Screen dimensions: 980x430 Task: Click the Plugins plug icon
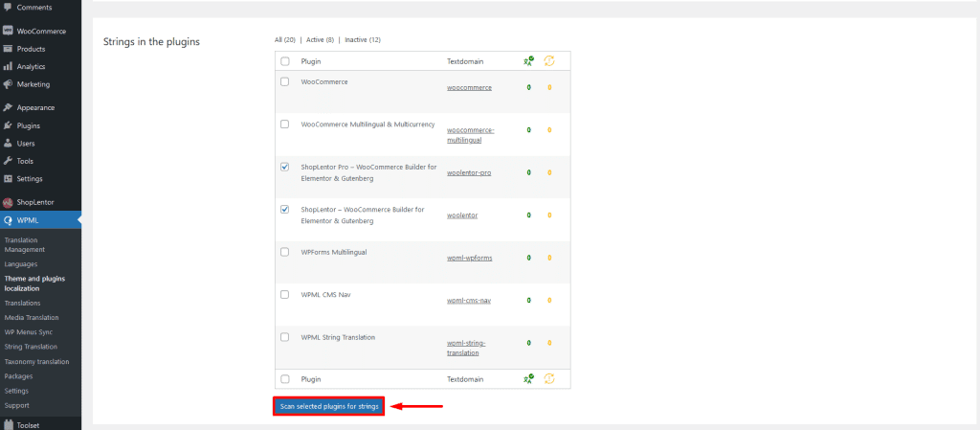pos(8,125)
